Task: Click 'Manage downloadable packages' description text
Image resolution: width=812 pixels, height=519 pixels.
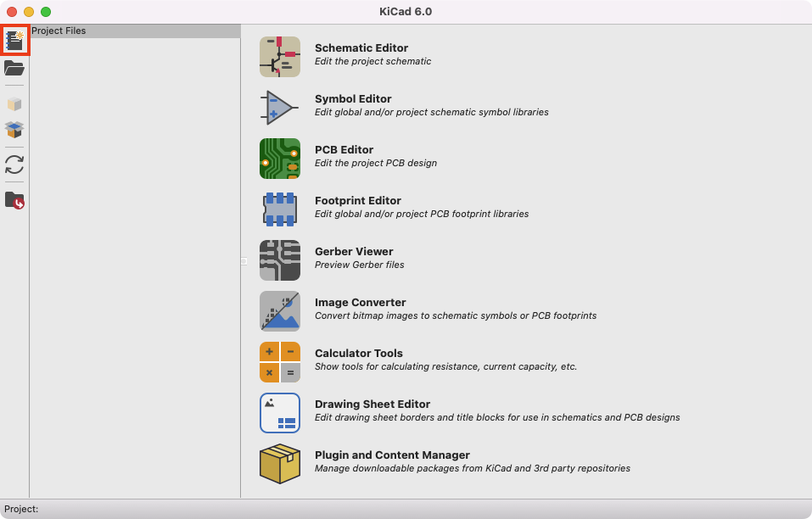Action: pos(473,468)
